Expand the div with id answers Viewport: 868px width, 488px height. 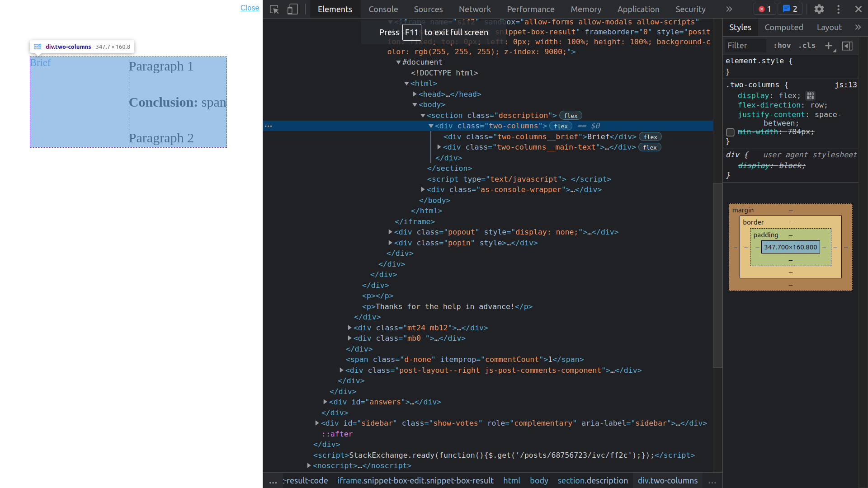[325, 402]
